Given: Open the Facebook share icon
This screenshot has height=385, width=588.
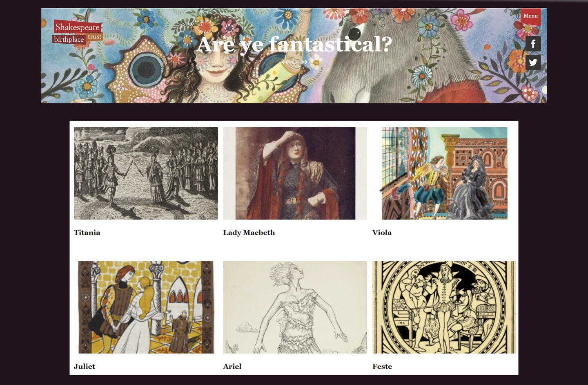Looking at the screenshot, I should pos(533,44).
